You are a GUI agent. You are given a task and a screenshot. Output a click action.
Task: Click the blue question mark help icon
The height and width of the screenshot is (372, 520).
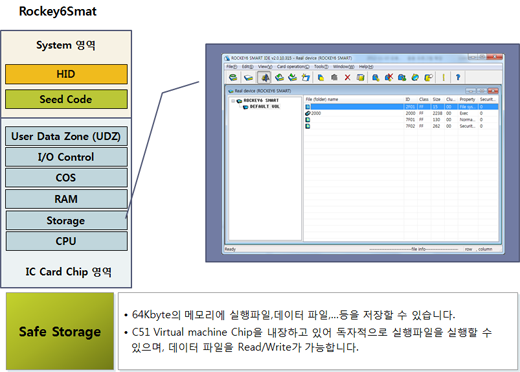(458, 77)
